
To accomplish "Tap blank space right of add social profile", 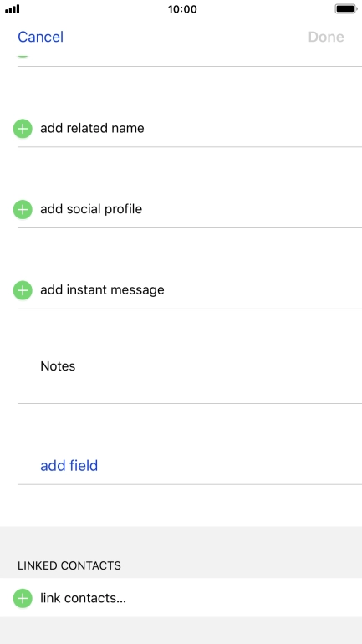I will [x=252, y=209].
